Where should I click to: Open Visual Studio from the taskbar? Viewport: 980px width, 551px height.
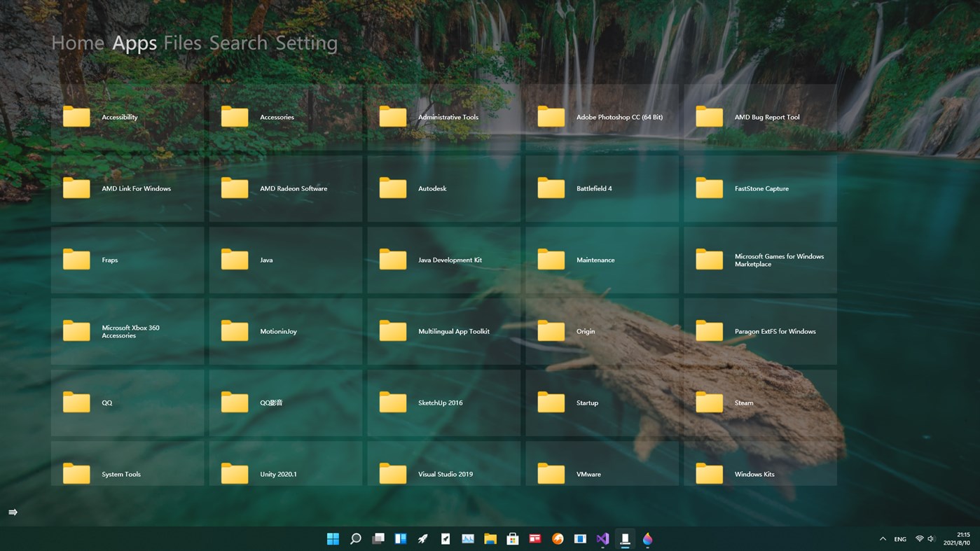pos(602,538)
